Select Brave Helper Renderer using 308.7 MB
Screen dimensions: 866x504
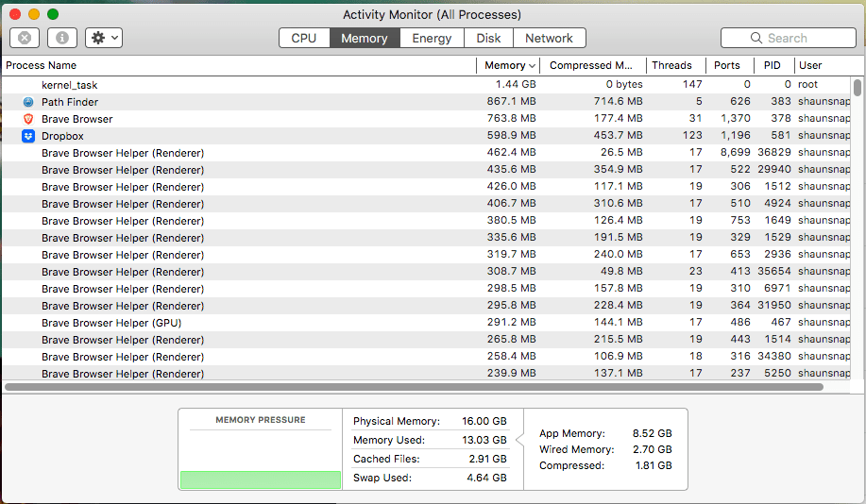(426, 272)
